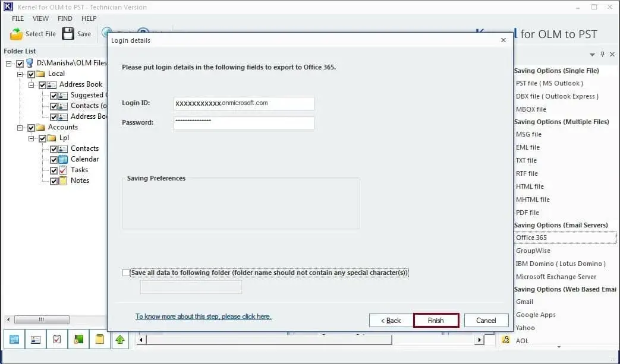Collapse the D:\Manisha root tree node
The width and height of the screenshot is (620, 364).
tap(9, 64)
